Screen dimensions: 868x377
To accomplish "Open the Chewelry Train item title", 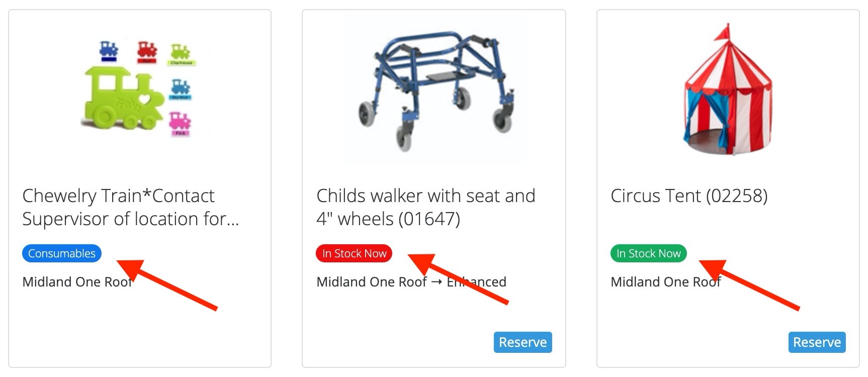I will 131,207.
